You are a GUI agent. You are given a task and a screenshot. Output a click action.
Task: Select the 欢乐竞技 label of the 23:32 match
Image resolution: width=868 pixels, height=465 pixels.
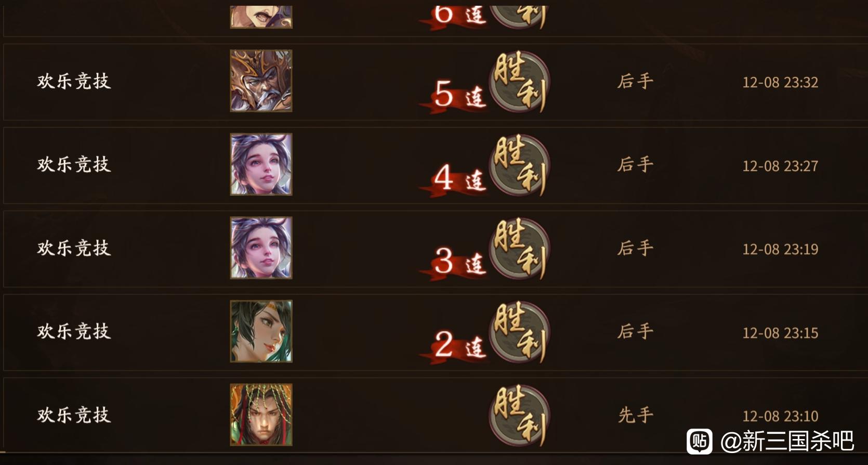point(74,81)
